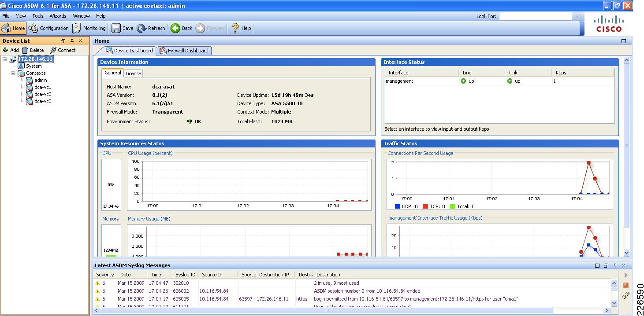This screenshot has height=316, width=644.
Task: Select the Contexts node
Action: [36, 73]
